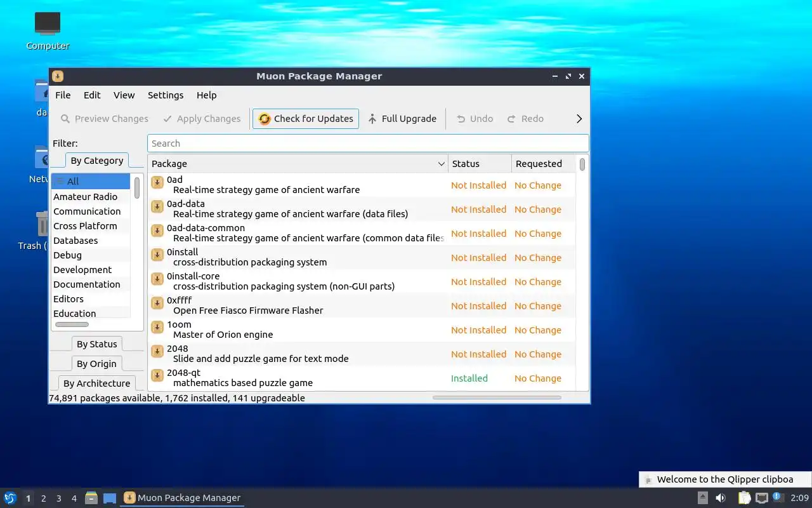Image resolution: width=812 pixels, height=508 pixels.
Task: Select the Documentation category
Action: (x=91, y=284)
